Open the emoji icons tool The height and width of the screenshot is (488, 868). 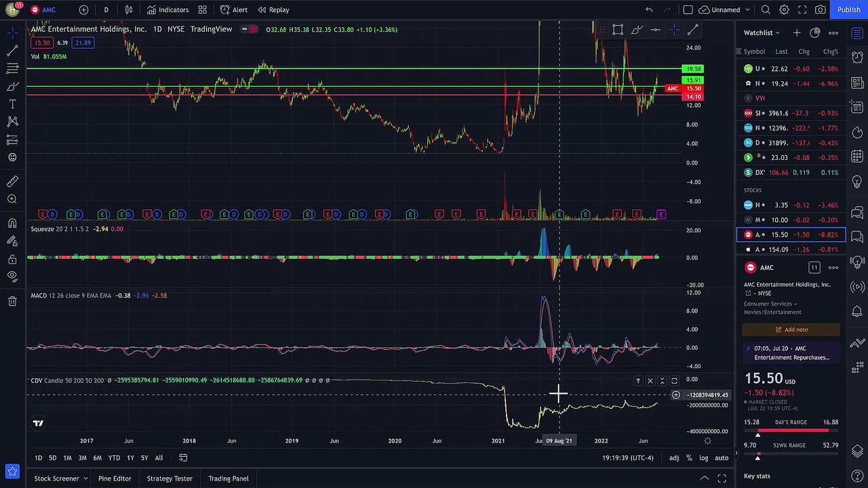tap(12, 157)
